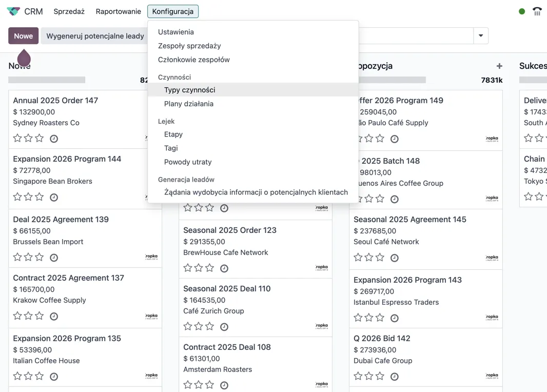Viewport: 547px width, 392px height.
Task: Click salesperson avatar on Contract 2025 Agreement 137
Action: tap(151, 317)
